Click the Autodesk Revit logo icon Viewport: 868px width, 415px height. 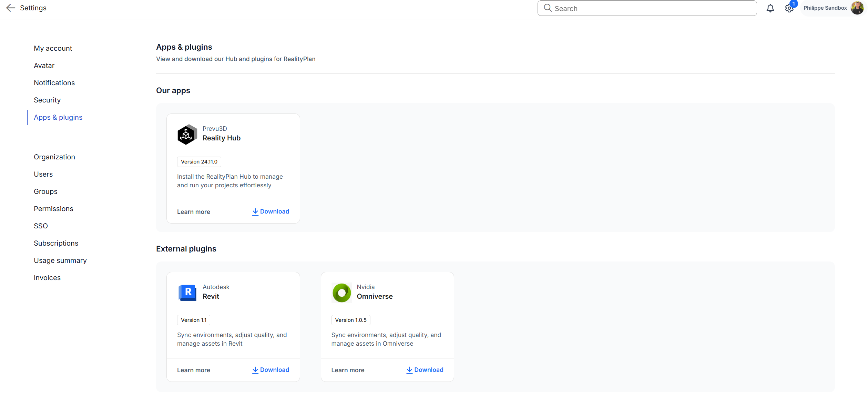(x=187, y=293)
